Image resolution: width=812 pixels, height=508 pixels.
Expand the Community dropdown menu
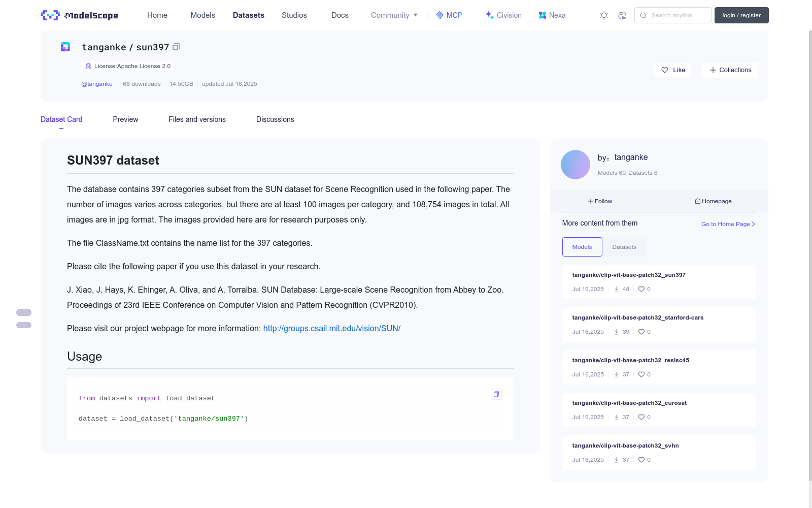click(x=394, y=15)
